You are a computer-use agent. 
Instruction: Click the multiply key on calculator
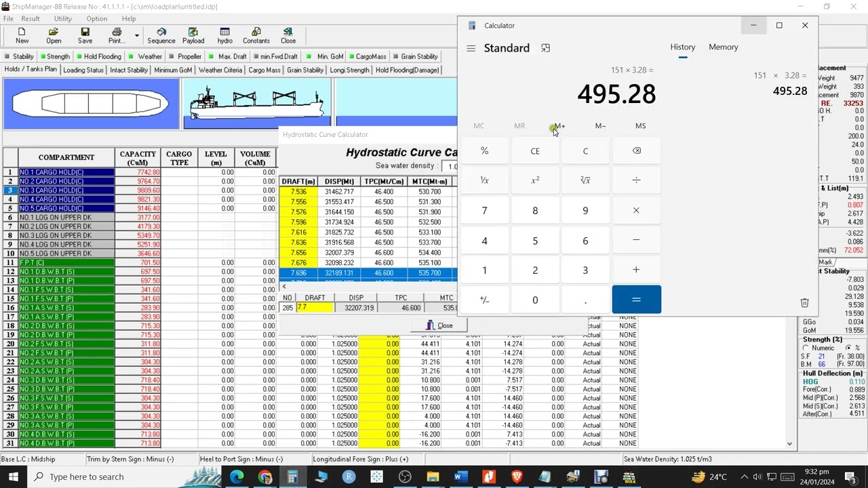pos(636,211)
